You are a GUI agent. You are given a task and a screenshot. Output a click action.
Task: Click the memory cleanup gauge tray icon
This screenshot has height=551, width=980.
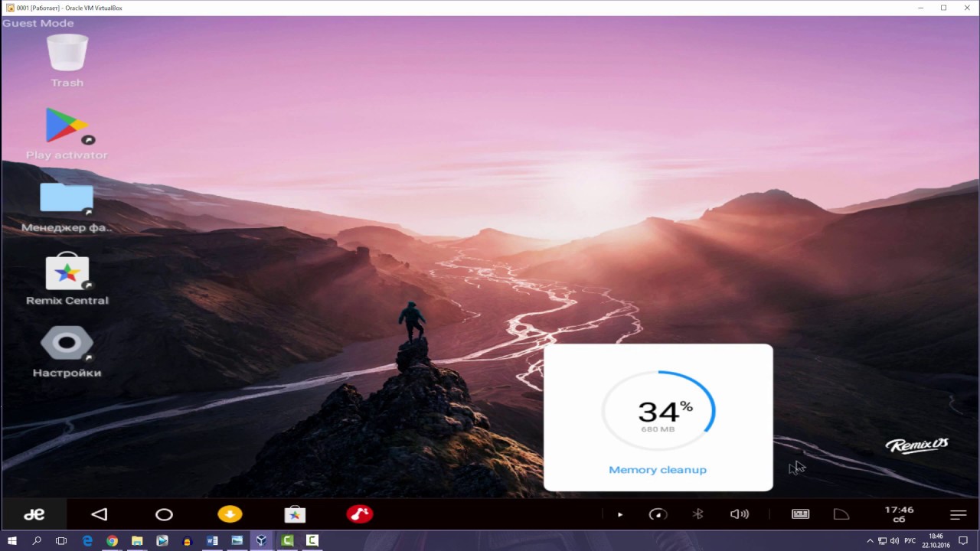658,514
